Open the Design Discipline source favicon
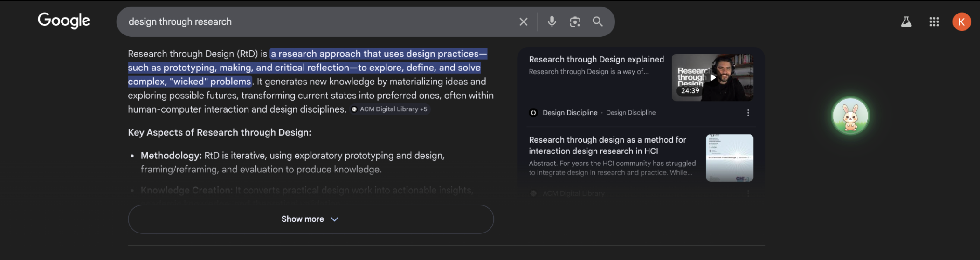Image resolution: width=980 pixels, height=260 pixels. click(533, 113)
